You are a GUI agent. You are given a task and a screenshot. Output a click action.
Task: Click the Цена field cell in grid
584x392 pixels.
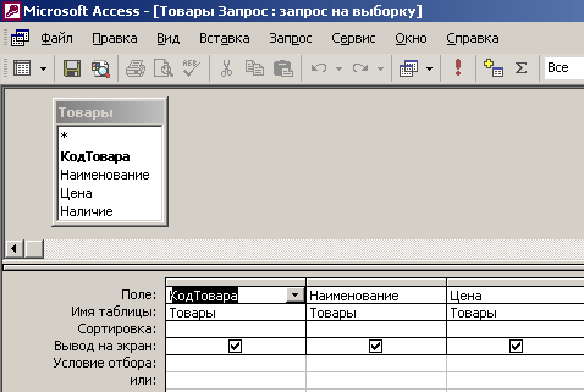click(x=516, y=296)
